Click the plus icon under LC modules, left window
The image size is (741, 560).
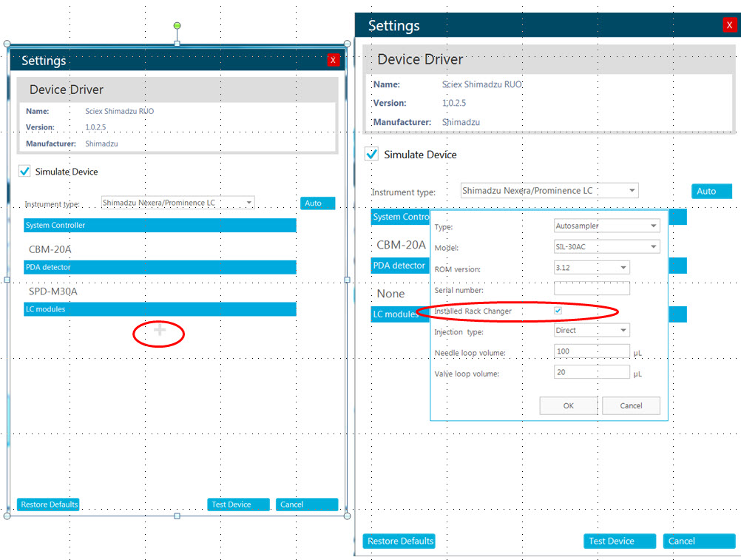[160, 329]
